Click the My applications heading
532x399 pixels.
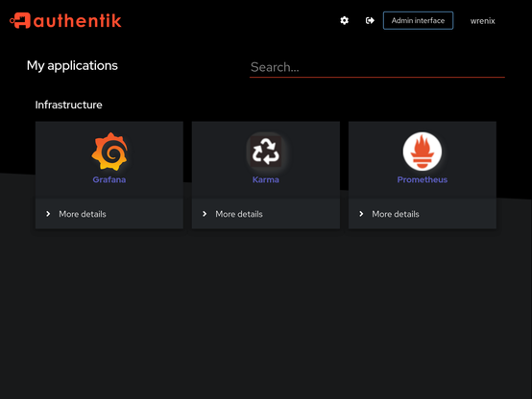click(72, 66)
